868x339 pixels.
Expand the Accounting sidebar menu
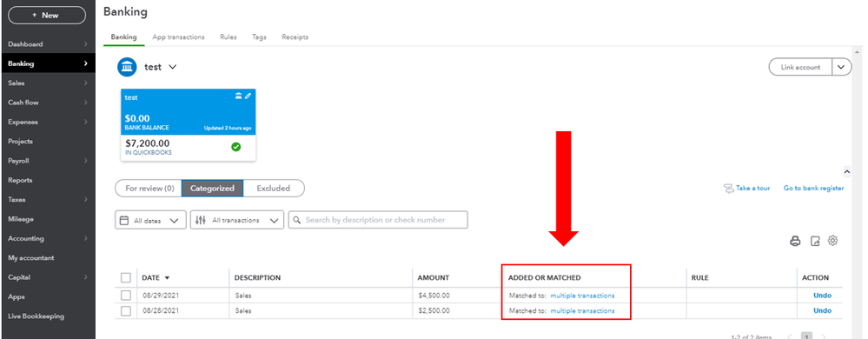click(x=85, y=238)
